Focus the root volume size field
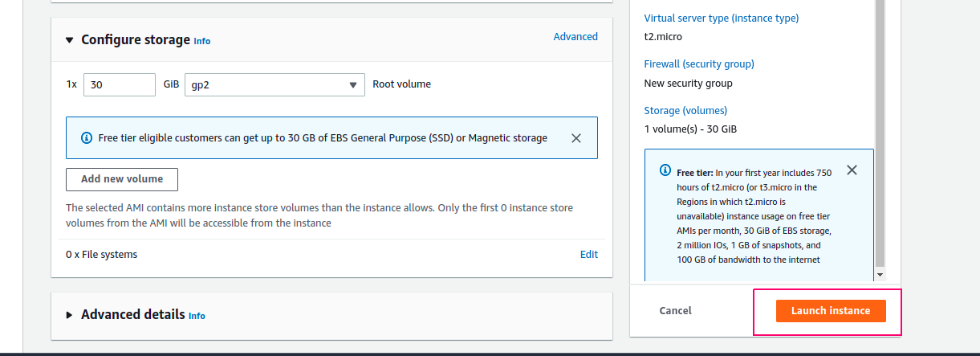 pos(120,84)
